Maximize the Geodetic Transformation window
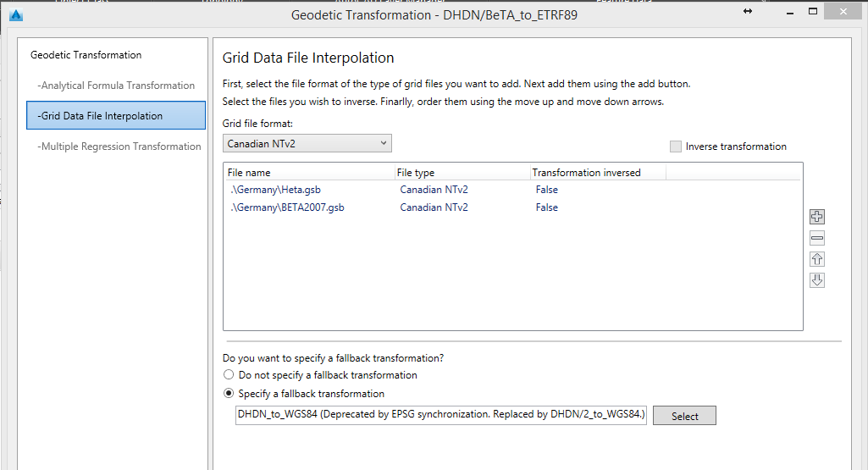 (x=813, y=11)
